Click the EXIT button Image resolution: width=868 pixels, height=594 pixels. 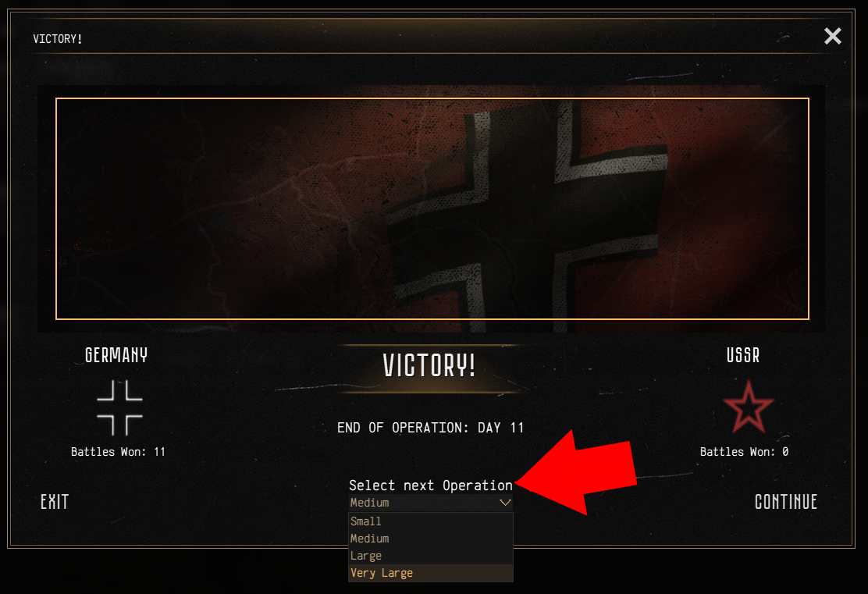(x=55, y=502)
